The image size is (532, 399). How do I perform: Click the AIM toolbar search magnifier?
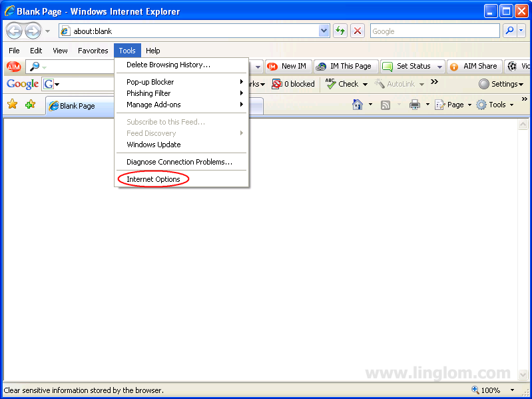[x=34, y=67]
